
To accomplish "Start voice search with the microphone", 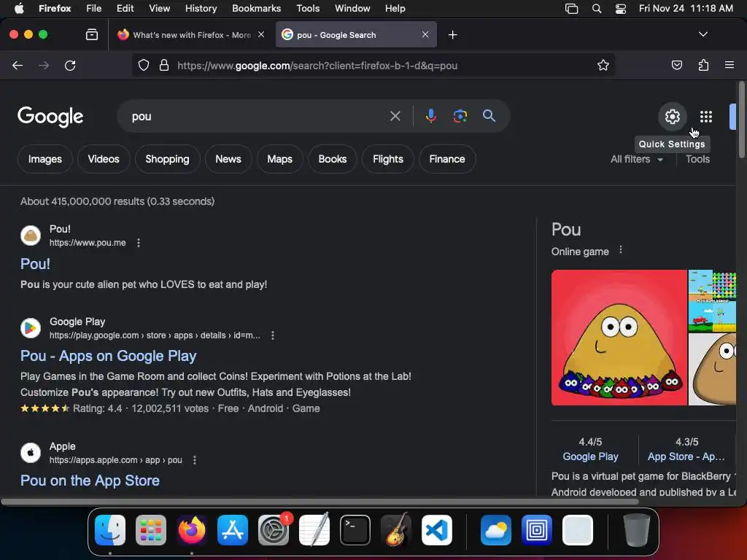I will [430, 116].
